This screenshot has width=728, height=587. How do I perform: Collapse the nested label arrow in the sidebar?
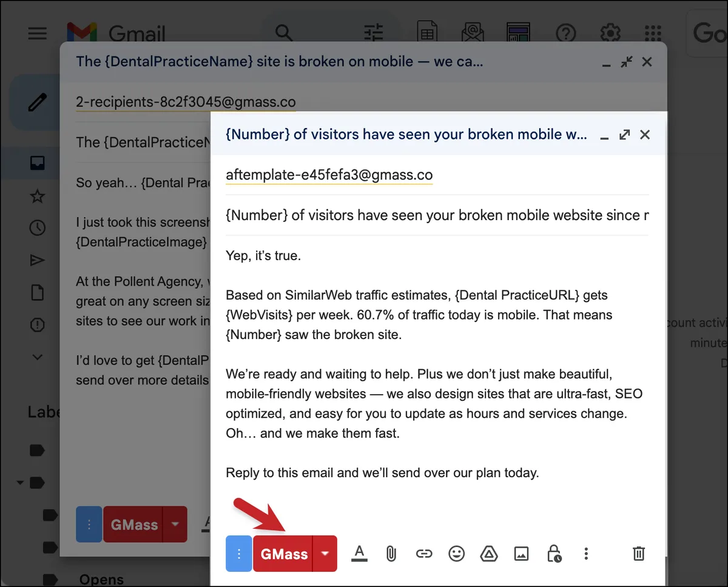coord(20,483)
